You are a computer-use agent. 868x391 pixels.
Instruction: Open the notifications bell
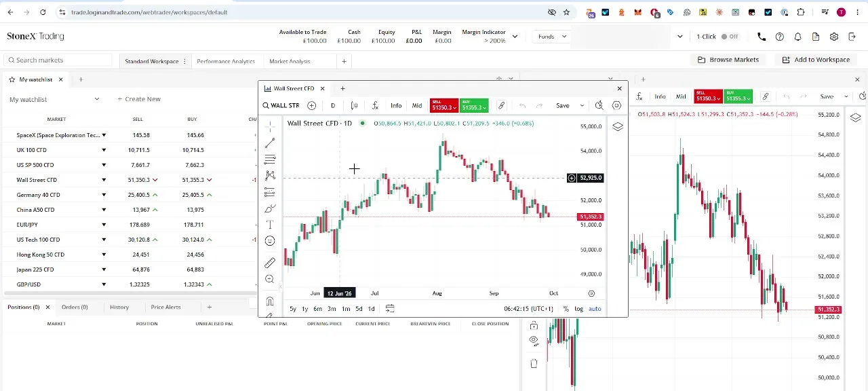point(798,37)
